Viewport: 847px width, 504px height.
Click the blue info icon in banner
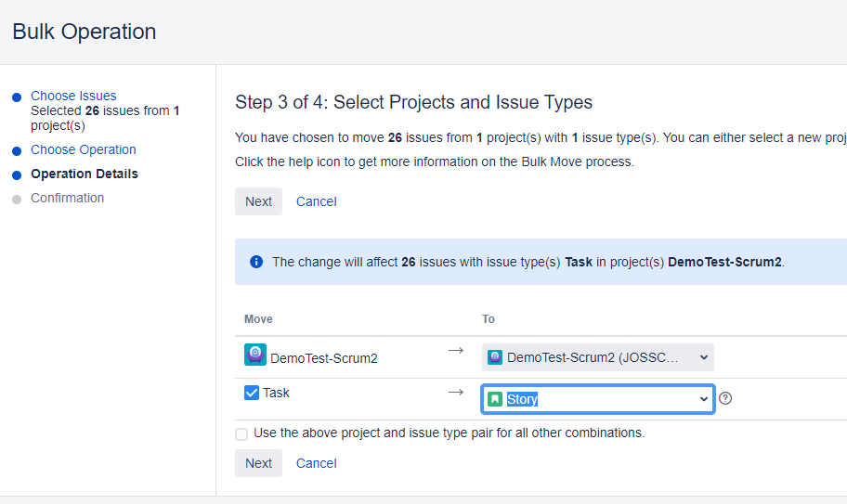pyautogui.click(x=256, y=262)
